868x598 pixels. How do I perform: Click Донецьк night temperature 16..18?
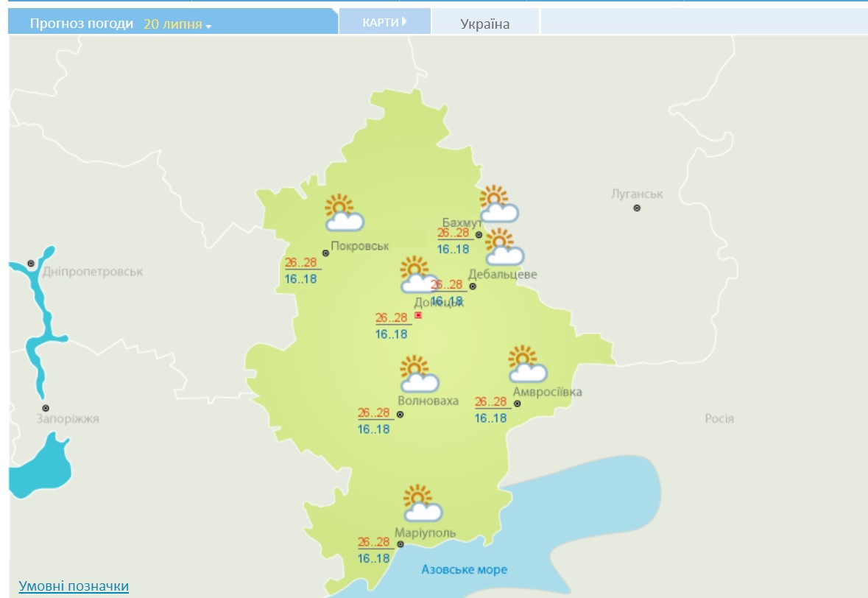tap(391, 334)
